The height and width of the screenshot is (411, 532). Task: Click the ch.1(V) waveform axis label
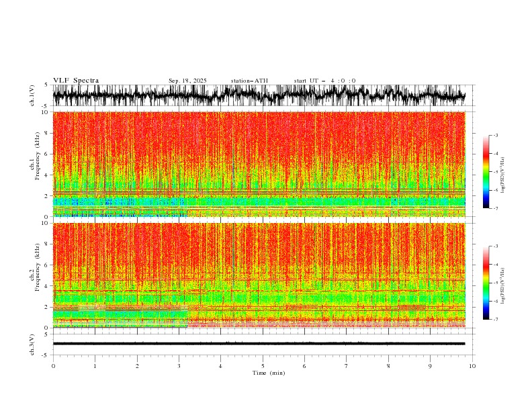[32, 95]
